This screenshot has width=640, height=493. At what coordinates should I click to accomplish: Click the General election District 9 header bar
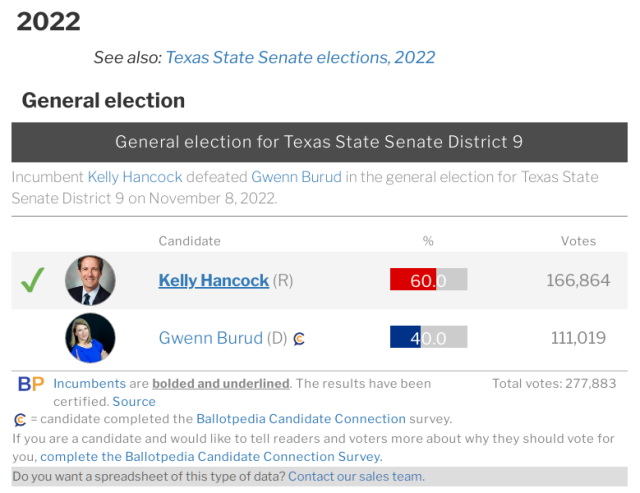pos(319,142)
